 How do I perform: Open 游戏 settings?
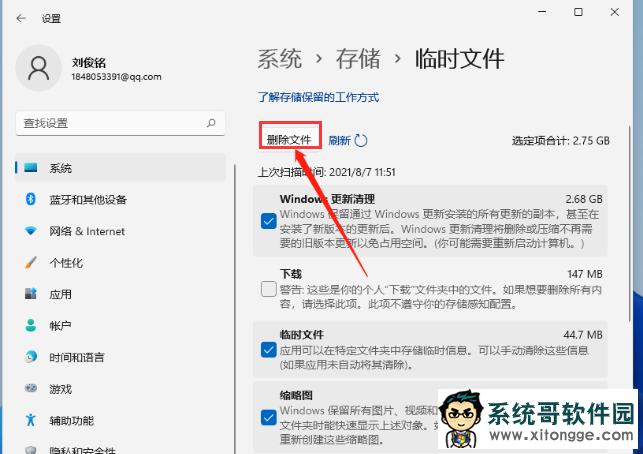point(121,389)
